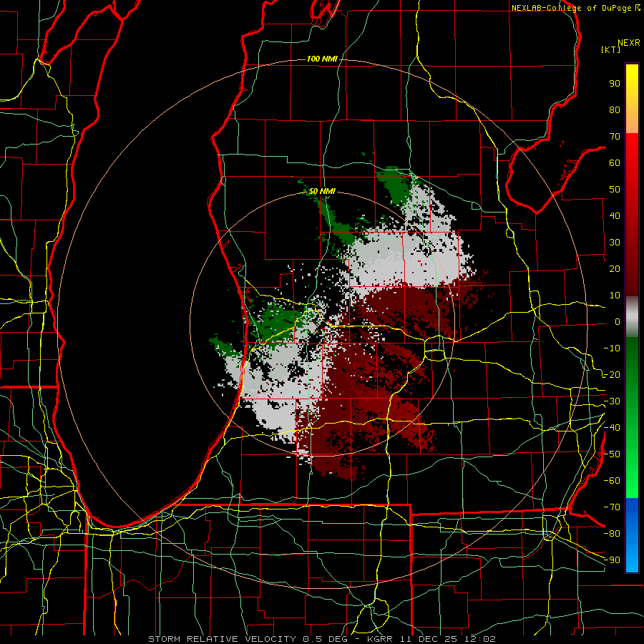Click the positive 10 knot scale label

[x=615, y=296]
